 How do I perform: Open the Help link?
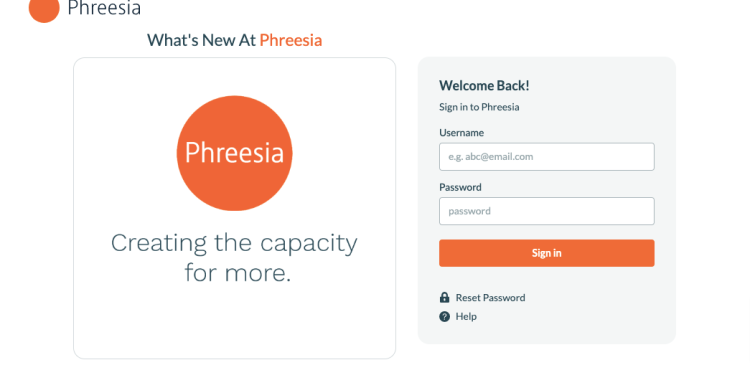pos(466,317)
